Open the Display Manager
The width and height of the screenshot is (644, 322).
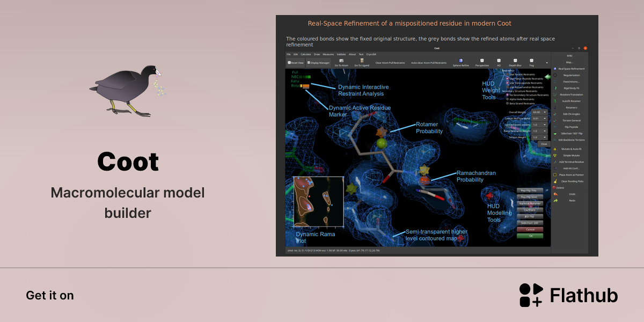[x=318, y=63]
